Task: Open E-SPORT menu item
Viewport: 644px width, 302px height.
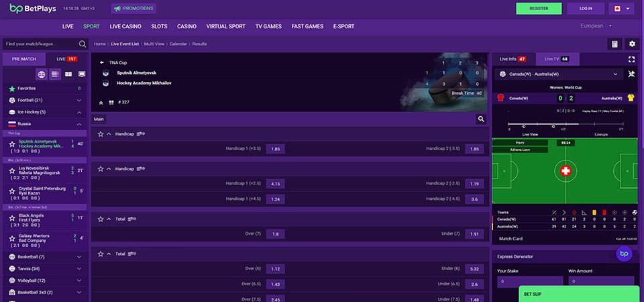Action: pyautogui.click(x=343, y=26)
